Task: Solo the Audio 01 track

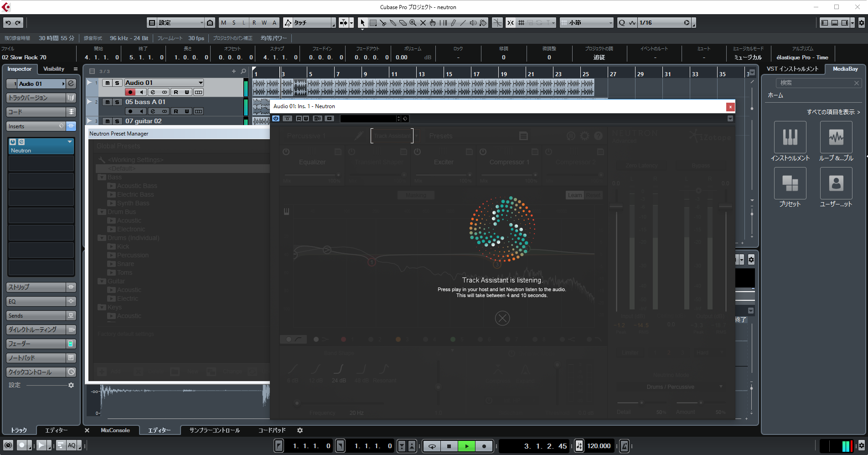Action: [x=117, y=83]
